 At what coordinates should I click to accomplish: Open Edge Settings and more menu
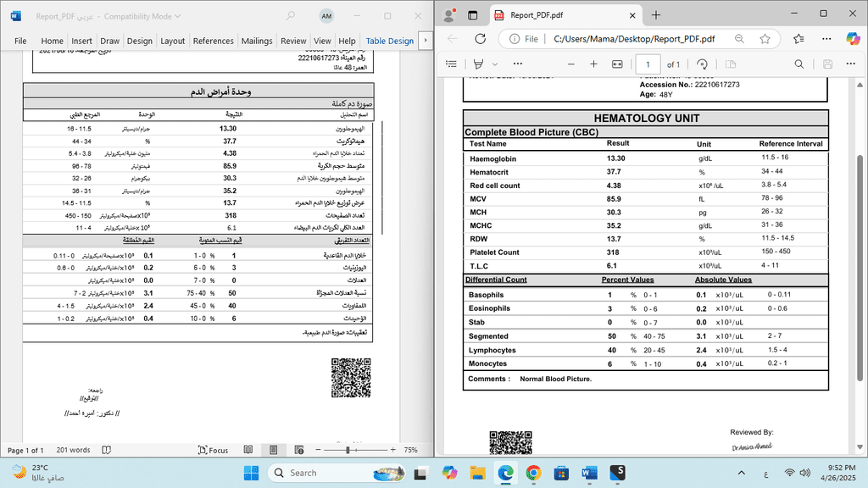[x=826, y=39]
